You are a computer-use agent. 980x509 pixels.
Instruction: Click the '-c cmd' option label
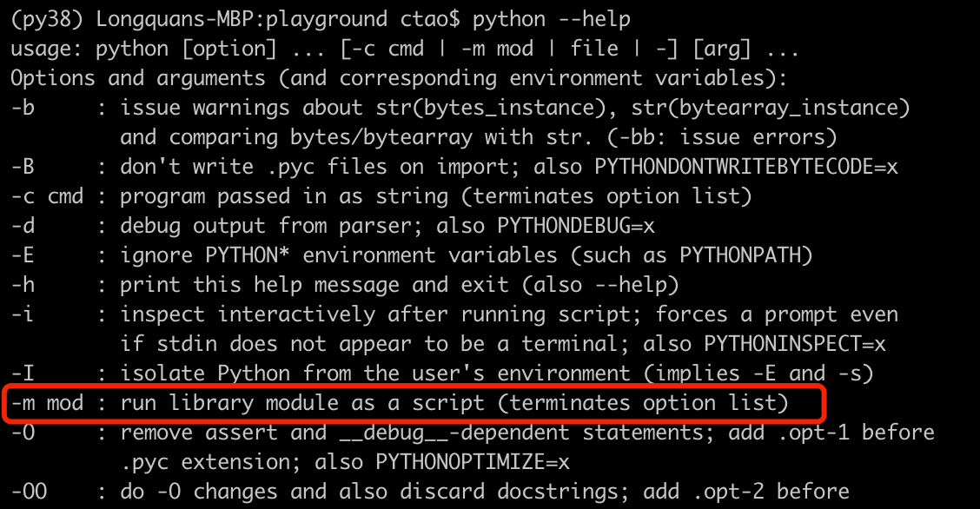(x=48, y=196)
